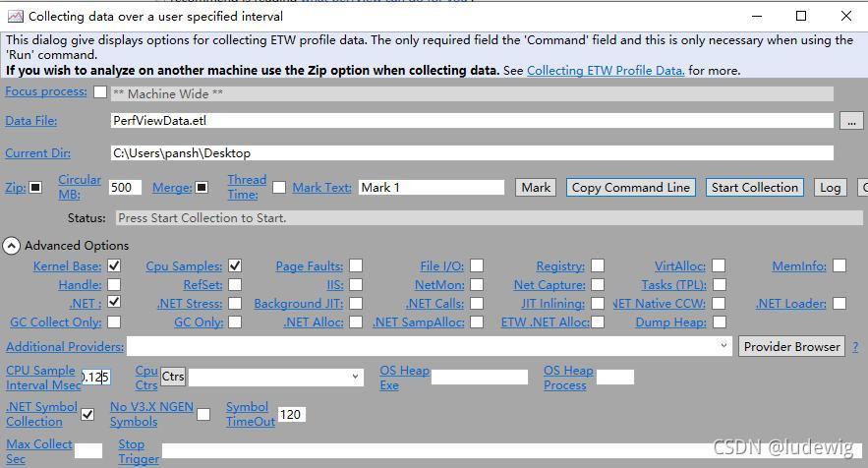Enable the NetMon checkbox
Image resolution: width=868 pixels, height=468 pixels.
[x=477, y=285]
